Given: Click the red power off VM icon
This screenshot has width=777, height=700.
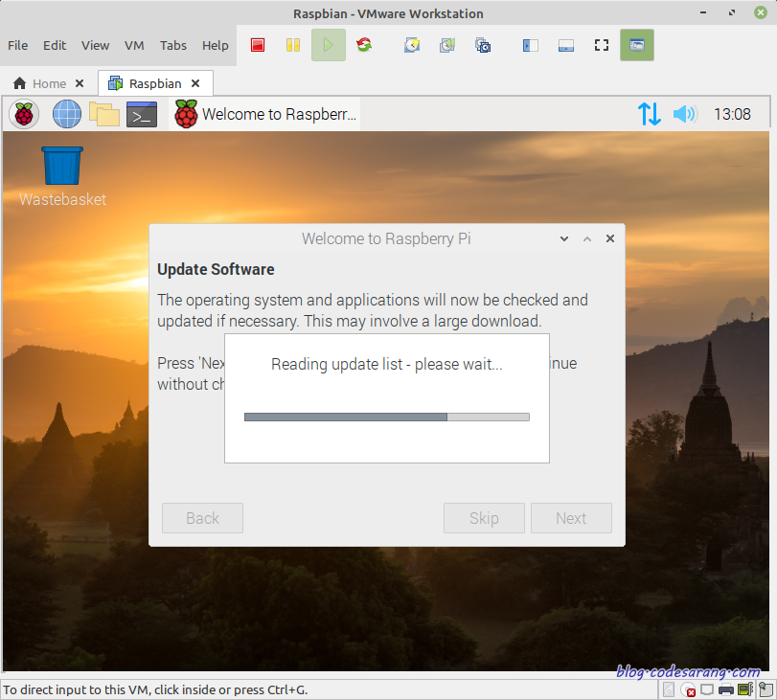Looking at the screenshot, I should (258, 45).
